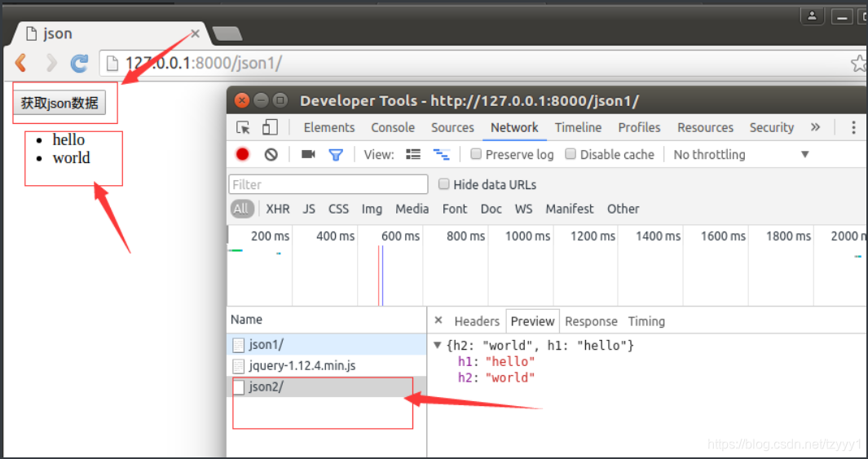
Task: Select the json2/ request row
Action: (x=327, y=386)
